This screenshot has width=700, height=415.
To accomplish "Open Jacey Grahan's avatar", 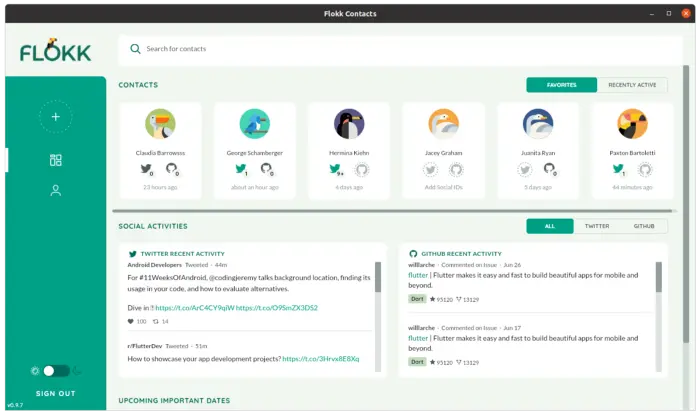I will (444, 124).
